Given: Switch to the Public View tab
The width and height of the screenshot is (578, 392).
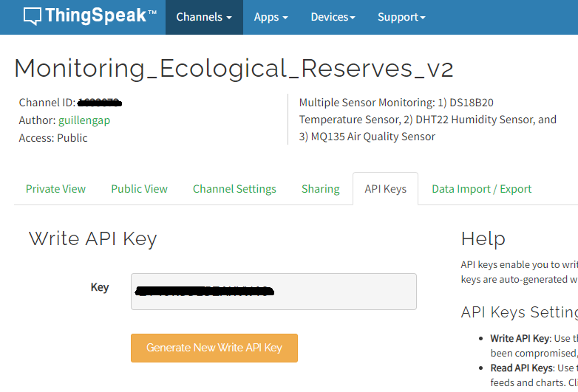Looking at the screenshot, I should [x=140, y=189].
